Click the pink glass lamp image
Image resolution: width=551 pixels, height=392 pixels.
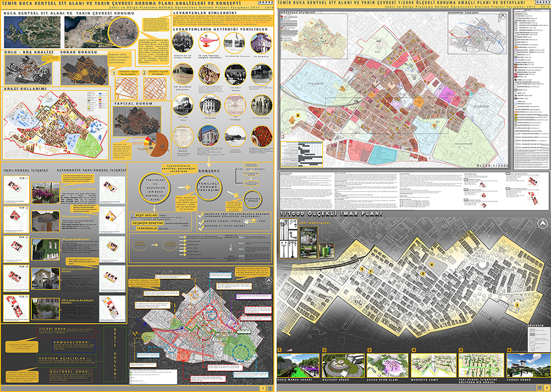(x=209, y=43)
